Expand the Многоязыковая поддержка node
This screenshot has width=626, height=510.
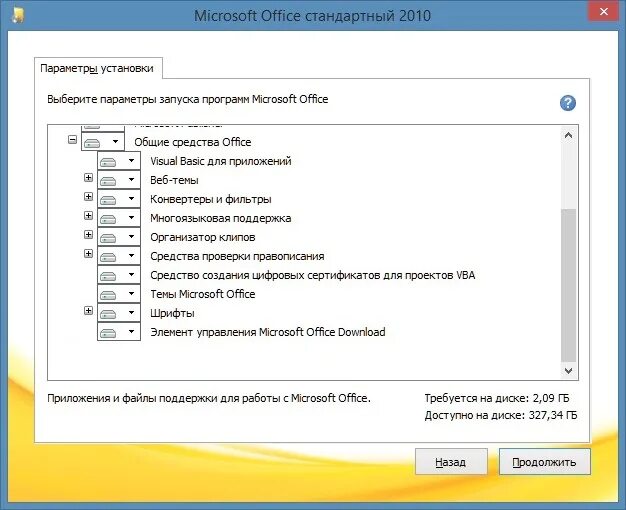tap(89, 215)
